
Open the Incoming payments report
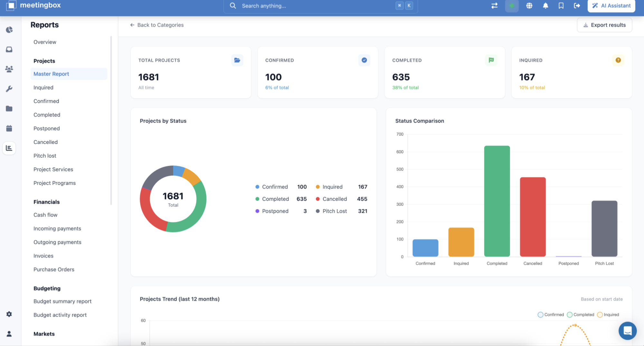(57, 228)
